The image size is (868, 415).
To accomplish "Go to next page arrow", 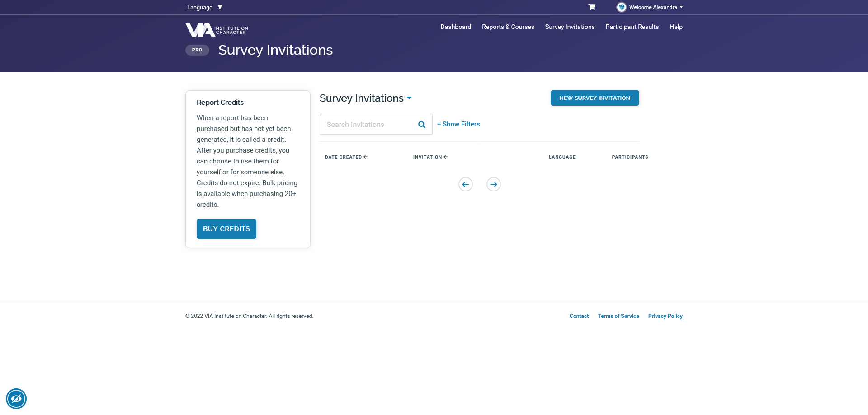I will (494, 184).
